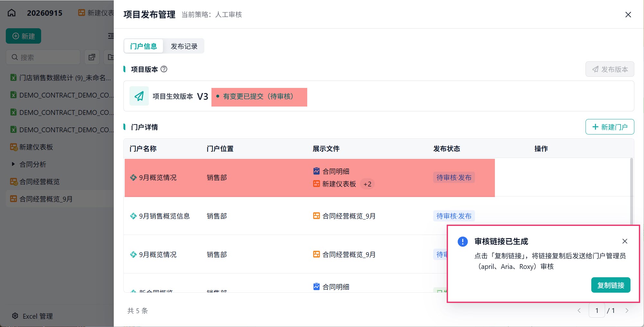Focus the 搜索 search field

[x=43, y=57]
